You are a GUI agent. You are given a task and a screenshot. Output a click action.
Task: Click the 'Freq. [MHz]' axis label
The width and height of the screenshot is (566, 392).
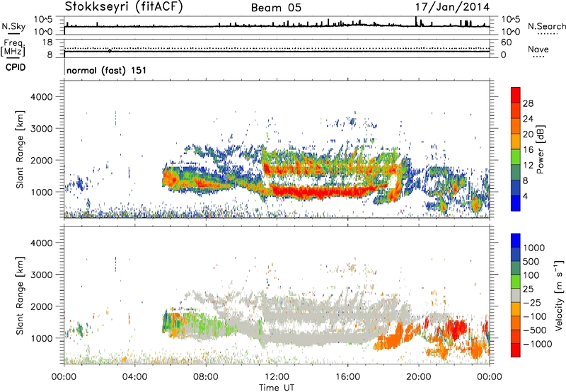pos(13,48)
